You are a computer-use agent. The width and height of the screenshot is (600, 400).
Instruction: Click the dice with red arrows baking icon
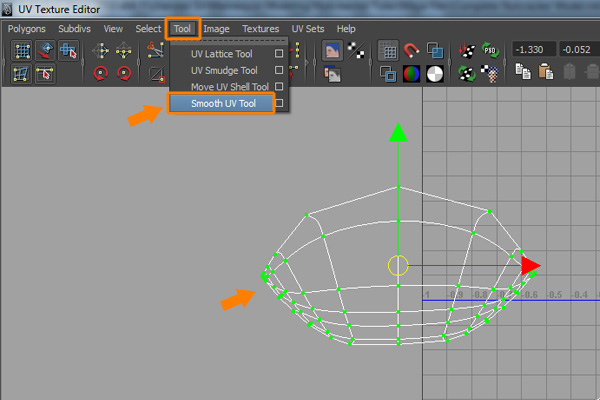pyautogui.click(x=467, y=51)
